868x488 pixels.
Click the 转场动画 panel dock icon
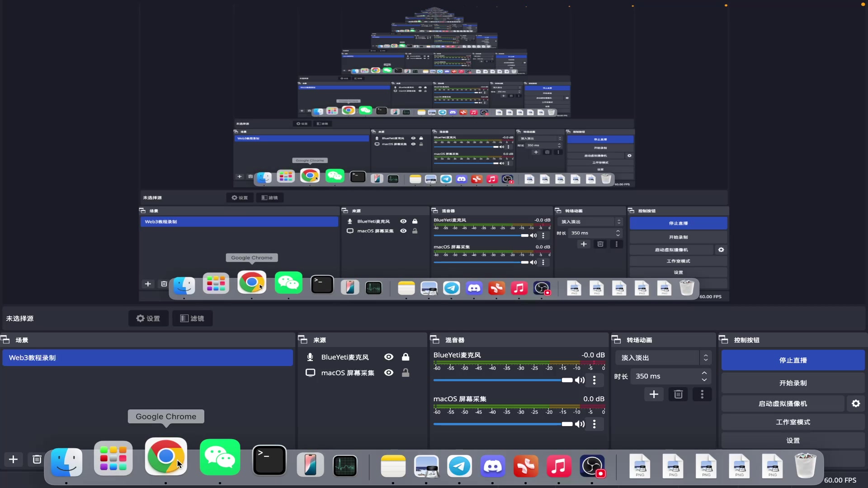(616, 339)
